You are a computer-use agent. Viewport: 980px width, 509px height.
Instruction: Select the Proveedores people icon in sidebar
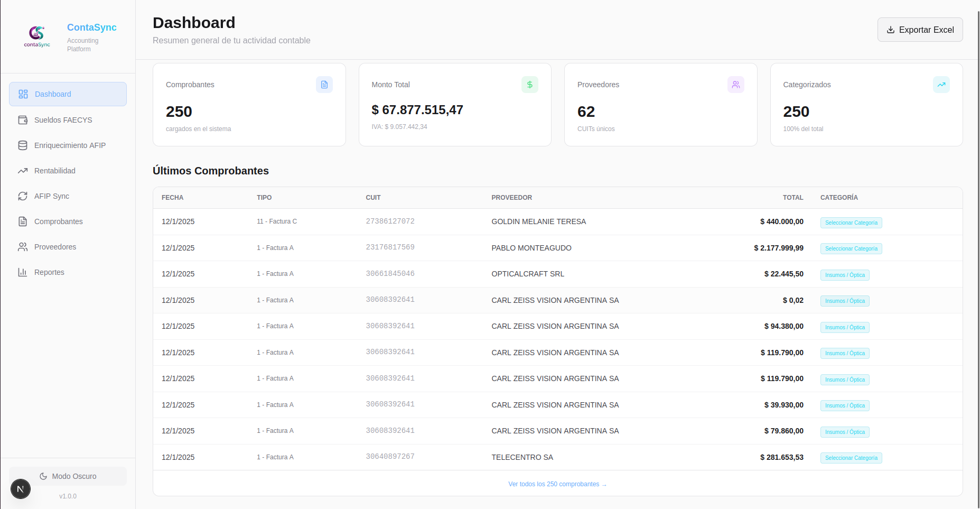point(23,246)
